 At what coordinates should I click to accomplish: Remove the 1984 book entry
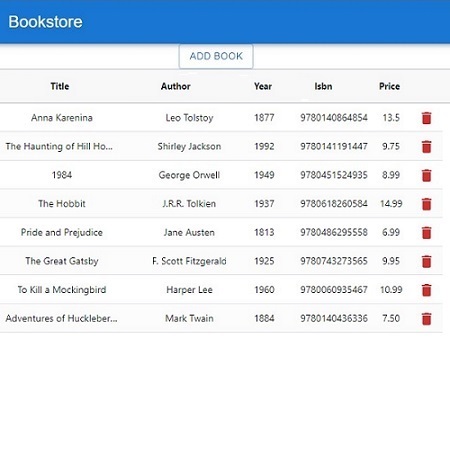(x=426, y=175)
